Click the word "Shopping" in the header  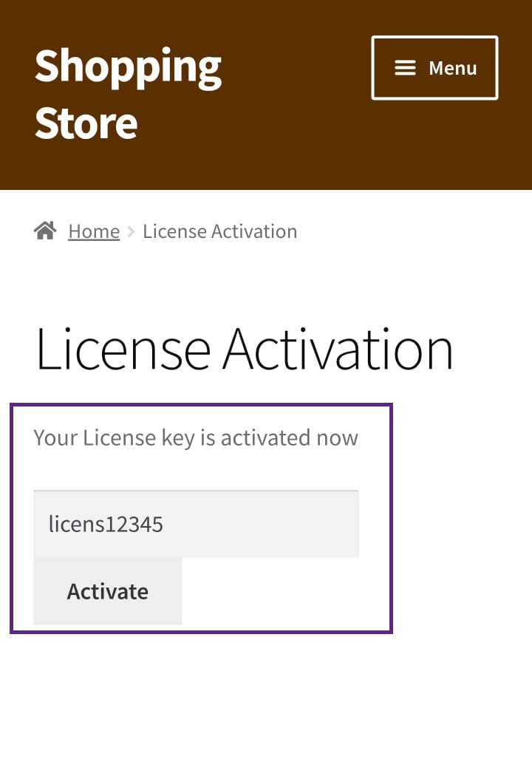pos(128,67)
